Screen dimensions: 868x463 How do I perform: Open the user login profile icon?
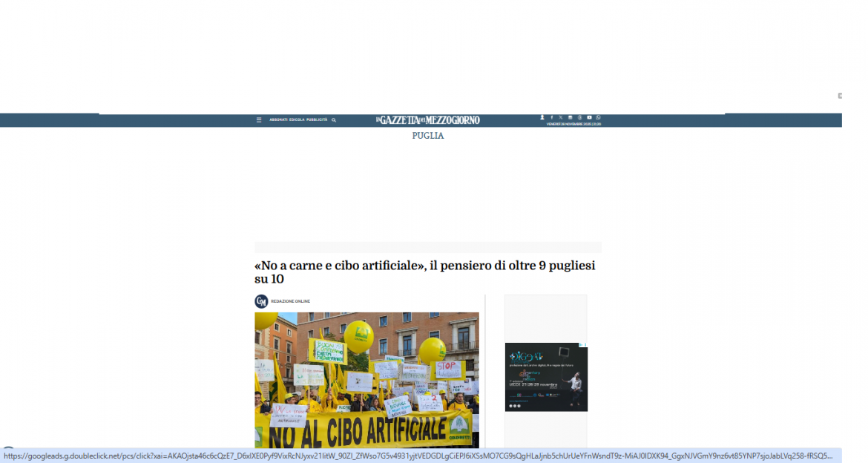[542, 117]
